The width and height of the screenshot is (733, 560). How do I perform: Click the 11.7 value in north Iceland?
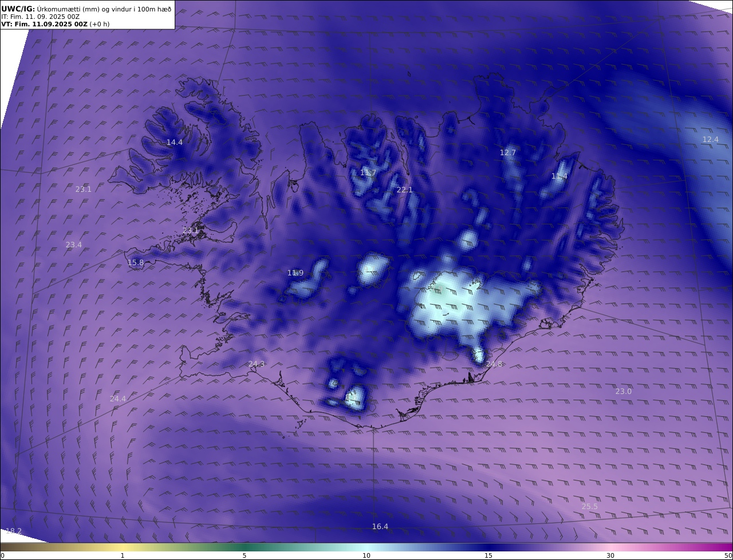pyautogui.click(x=368, y=172)
